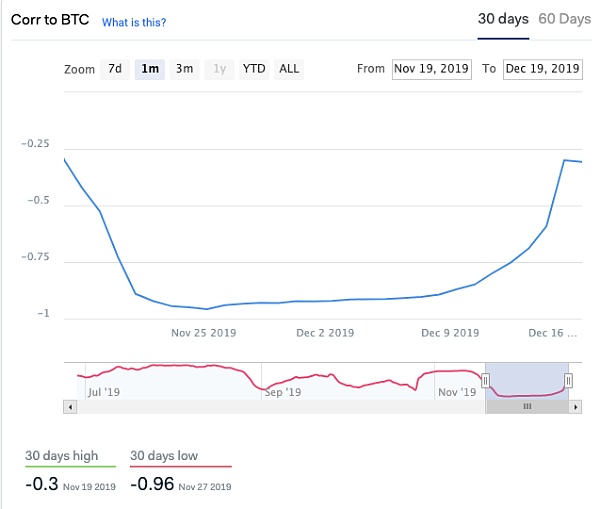Zoom chart to YTD
The image size is (600, 509).
tap(254, 69)
